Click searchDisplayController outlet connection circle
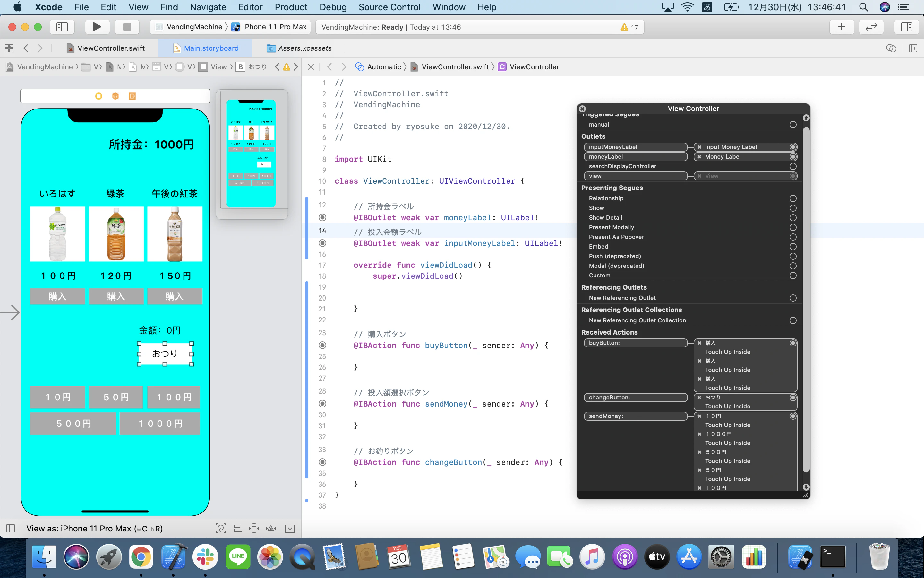This screenshot has width=924, height=578. pos(793,166)
